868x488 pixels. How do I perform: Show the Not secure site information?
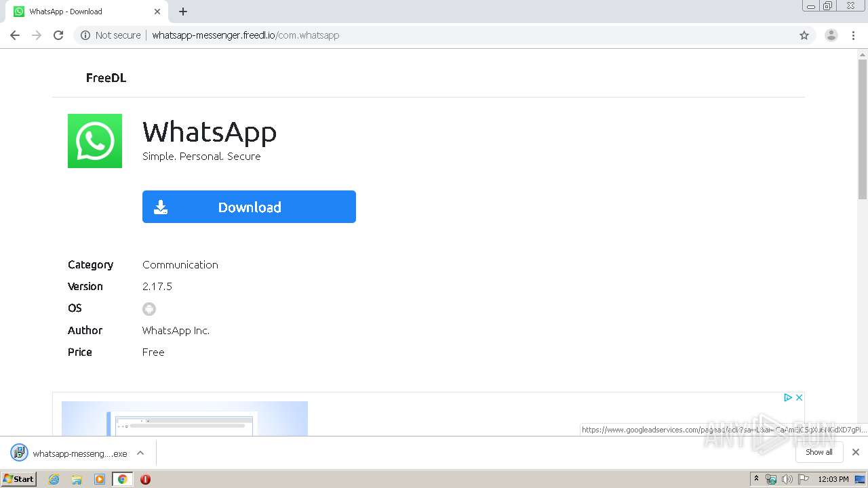111,35
